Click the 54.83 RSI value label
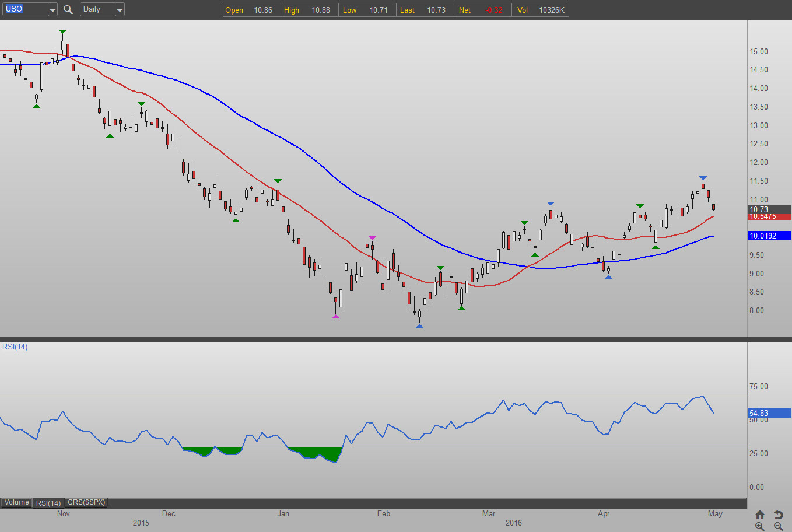Viewport: 792px width, 532px height. (x=769, y=413)
